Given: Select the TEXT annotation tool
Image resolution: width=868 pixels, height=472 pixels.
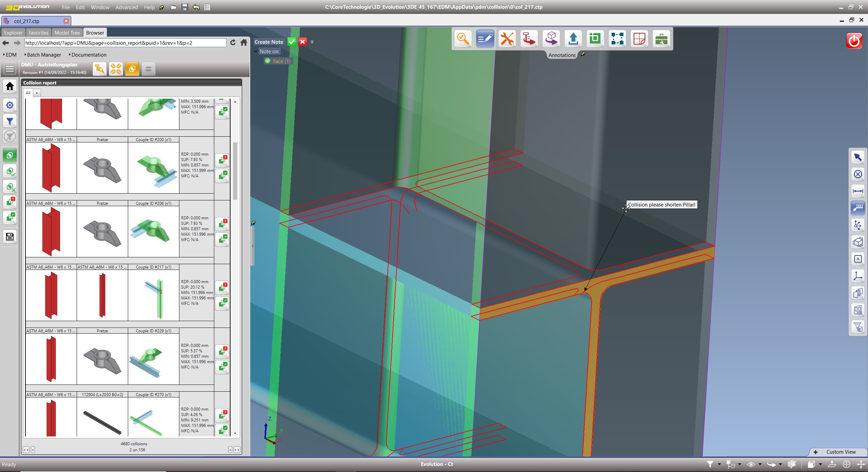Looking at the screenshot, I should [858, 208].
